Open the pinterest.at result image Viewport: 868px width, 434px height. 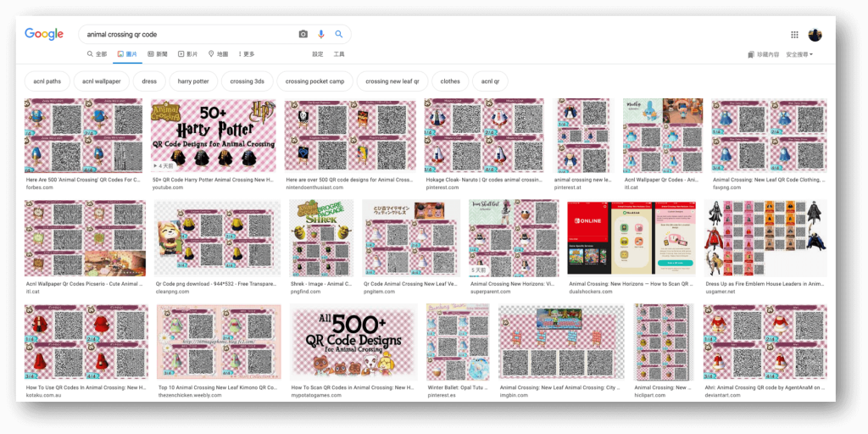583,136
